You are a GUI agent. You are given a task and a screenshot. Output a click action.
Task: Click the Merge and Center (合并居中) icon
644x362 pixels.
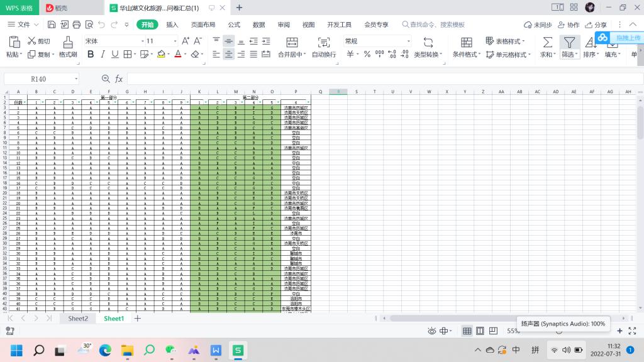pos(292,42)
